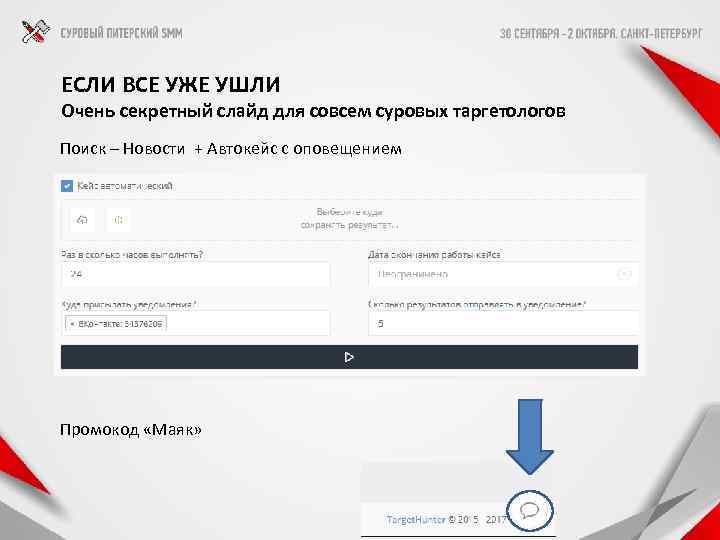Edit the hours interval field showing 24
The image size is (720, 540).
(195, 275)
